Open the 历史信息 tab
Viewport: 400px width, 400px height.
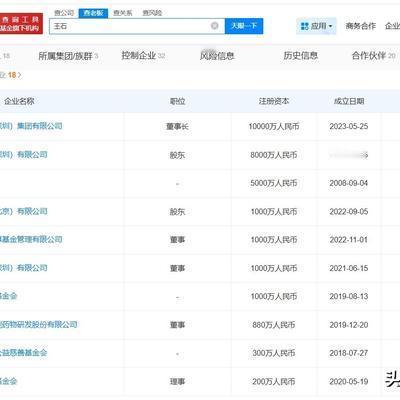301,55
